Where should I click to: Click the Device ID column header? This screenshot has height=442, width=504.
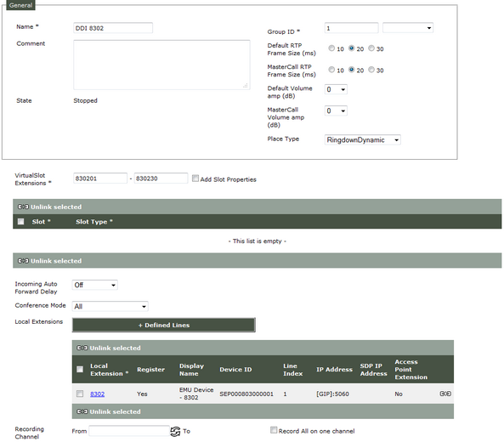pos(235,370)
